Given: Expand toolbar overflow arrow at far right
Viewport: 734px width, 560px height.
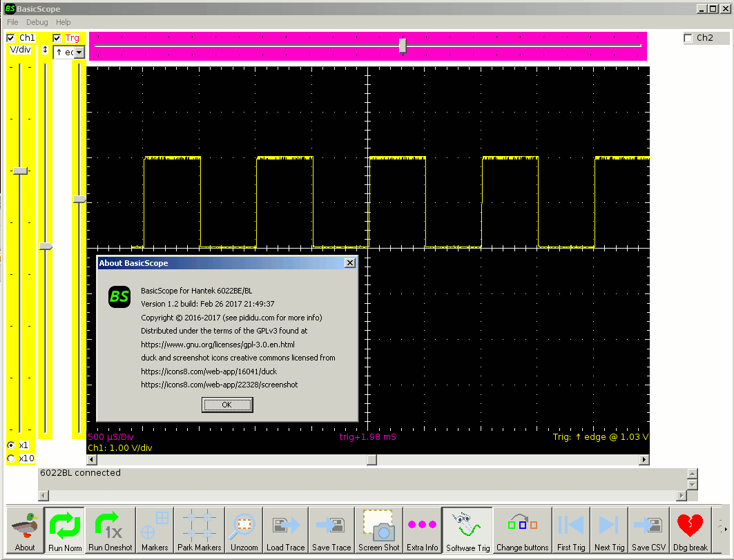Looking at the screenshot, I should point(726,529).
